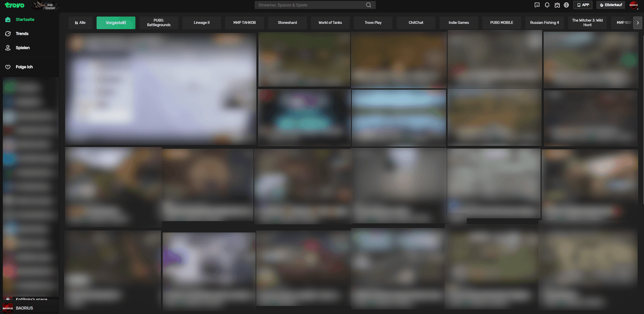
Task: Open the notifications bell
Action: pyautogui.click(x=547, y=5)
